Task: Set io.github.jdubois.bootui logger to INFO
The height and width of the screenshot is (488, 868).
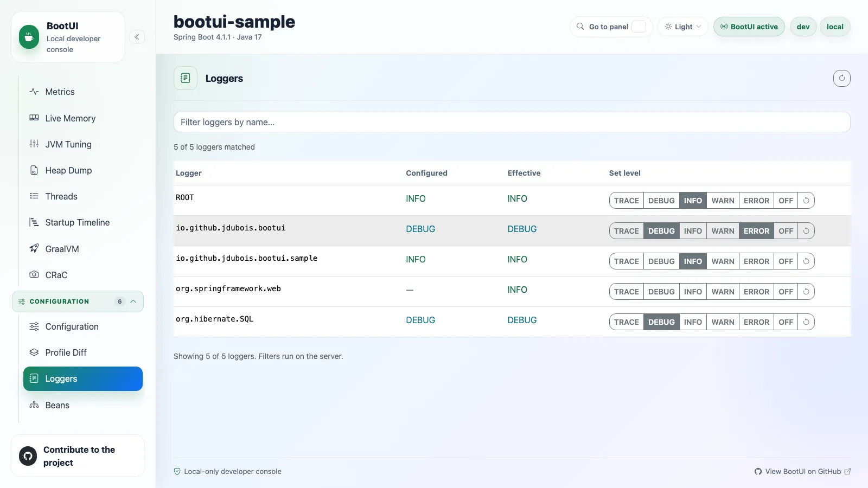Action: tap(693, 231)
